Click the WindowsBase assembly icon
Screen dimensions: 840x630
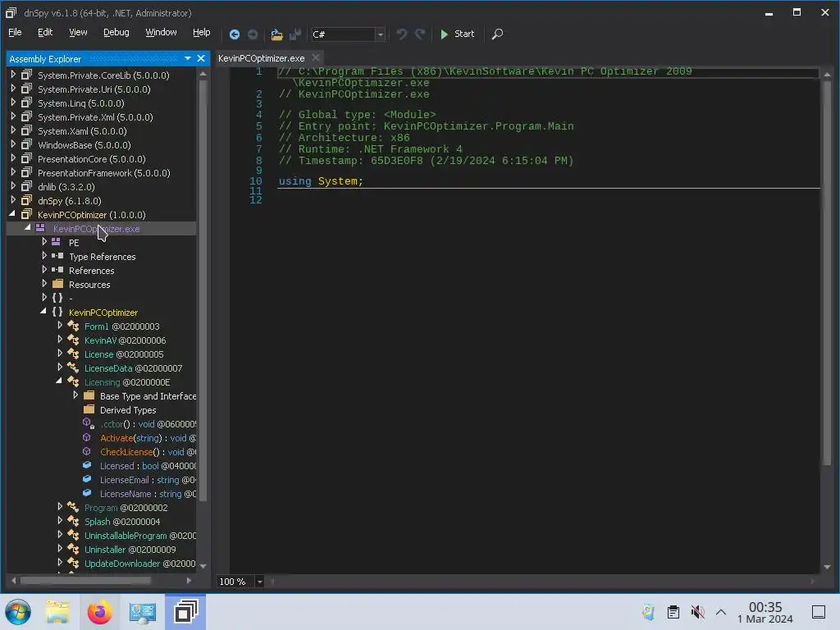[x=26, y=144]
